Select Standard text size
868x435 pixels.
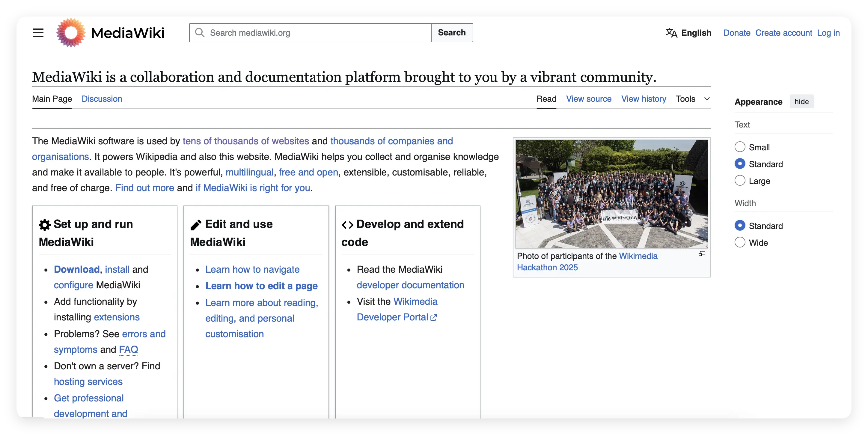click(740, 163)
